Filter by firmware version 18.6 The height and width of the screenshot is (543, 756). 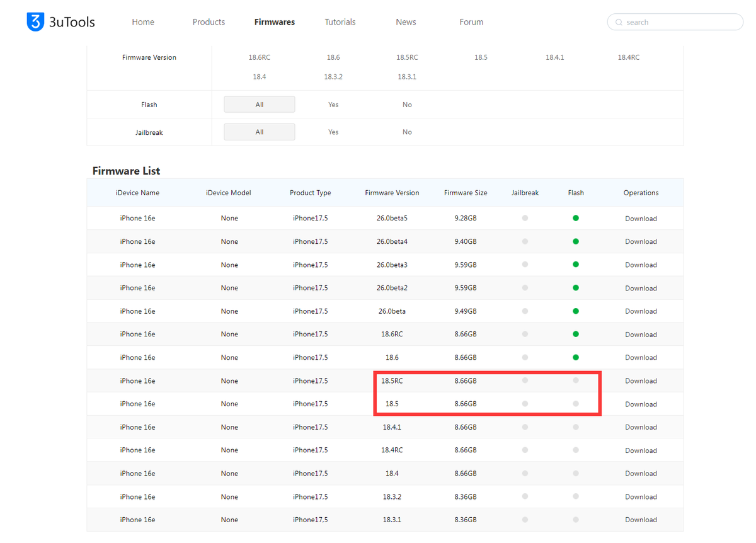click(333, 57)
